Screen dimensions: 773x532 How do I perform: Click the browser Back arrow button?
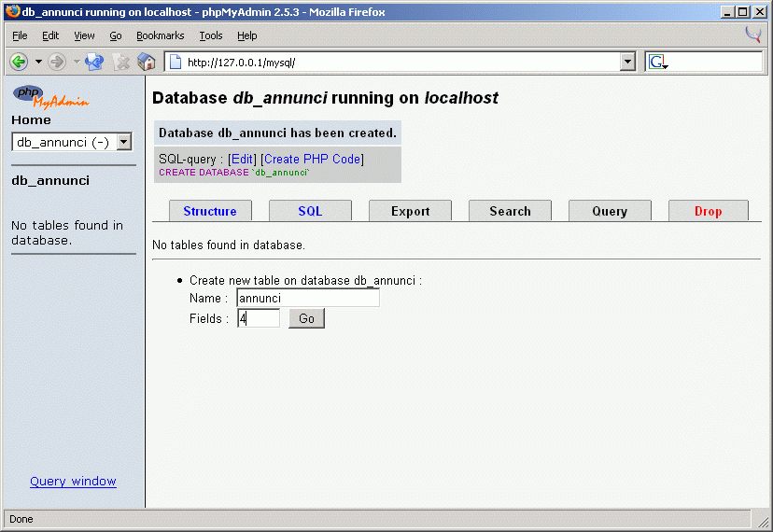click(x=18, y=62)
